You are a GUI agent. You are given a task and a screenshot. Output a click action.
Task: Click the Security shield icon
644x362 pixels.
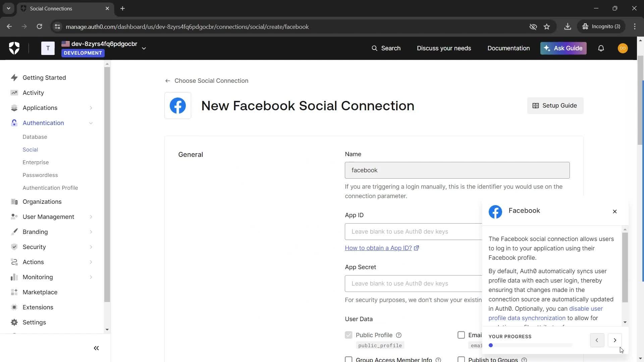[14, 247]
